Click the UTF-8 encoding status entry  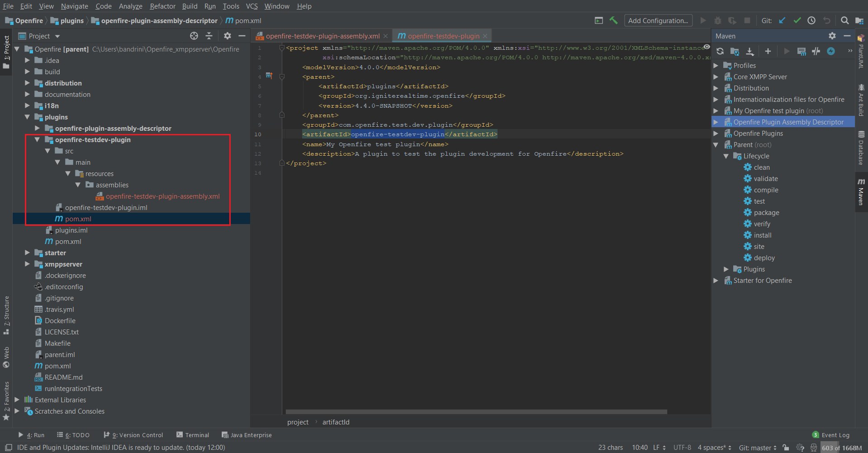[x=682, y=448]
